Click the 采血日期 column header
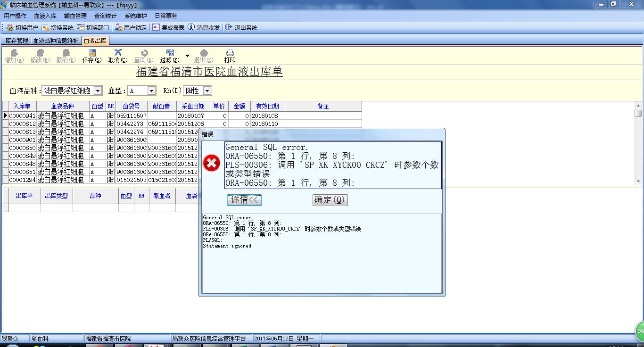Image resolution: width=644 pixels, height=347 pixels. [193, 106]
